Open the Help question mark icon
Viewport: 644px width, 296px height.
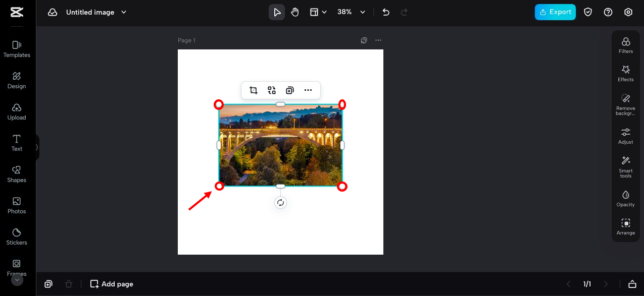point(608,12)
